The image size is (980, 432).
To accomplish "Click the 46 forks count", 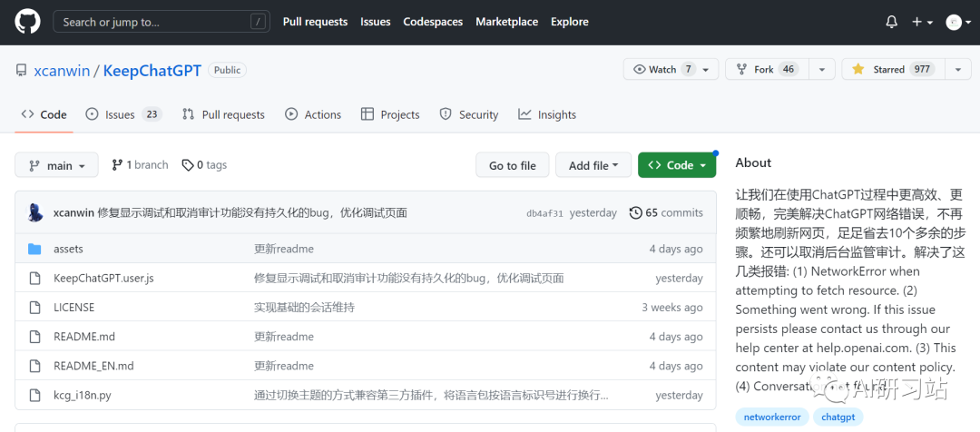I will tap(789, 69).
